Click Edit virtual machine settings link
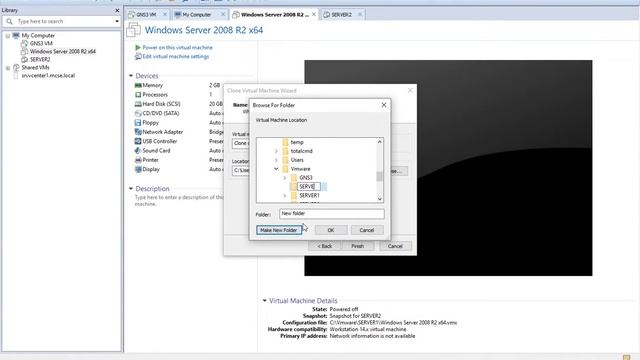640x360 pixels. coord(176,57)
